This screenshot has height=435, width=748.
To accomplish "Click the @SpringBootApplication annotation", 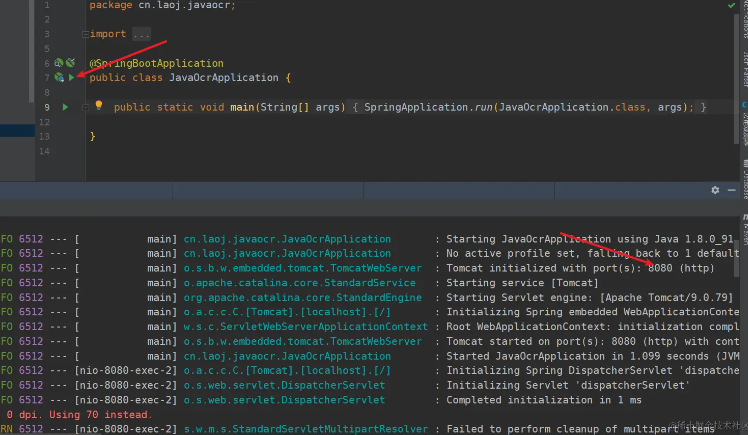I will (156, 63).
